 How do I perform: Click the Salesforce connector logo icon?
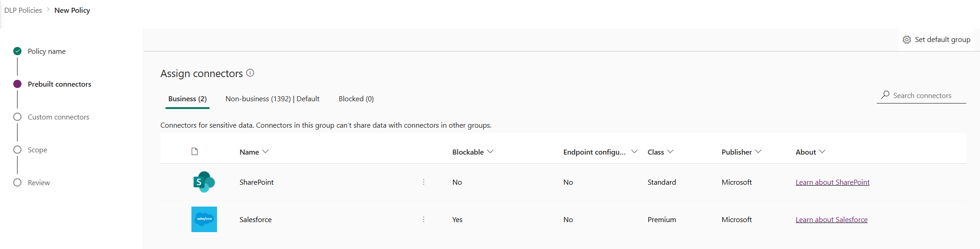point(204,219)
